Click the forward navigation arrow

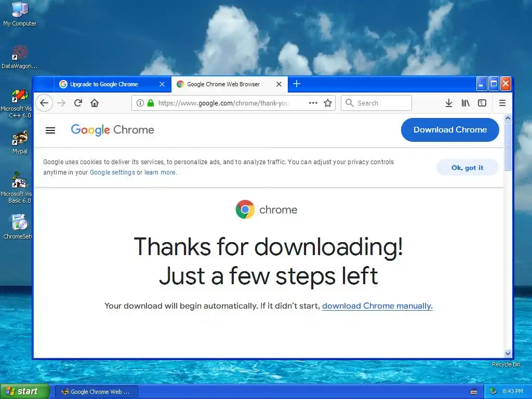[x=61, y=103]
